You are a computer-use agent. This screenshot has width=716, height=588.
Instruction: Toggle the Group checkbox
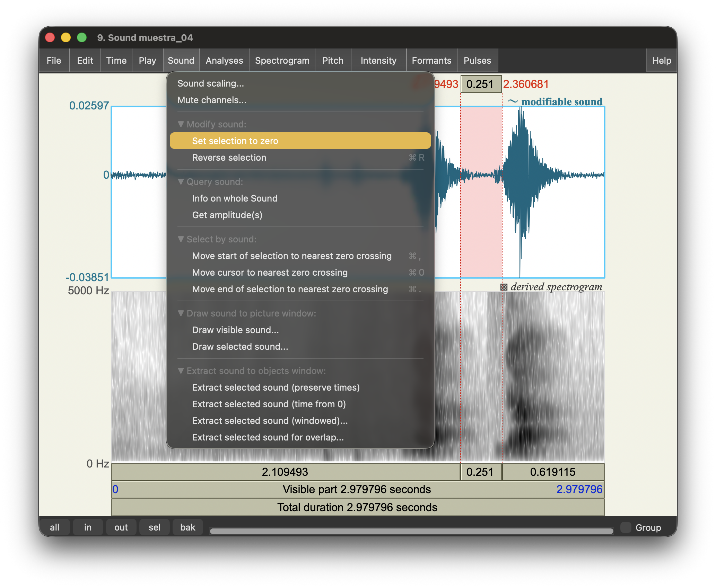626,527
